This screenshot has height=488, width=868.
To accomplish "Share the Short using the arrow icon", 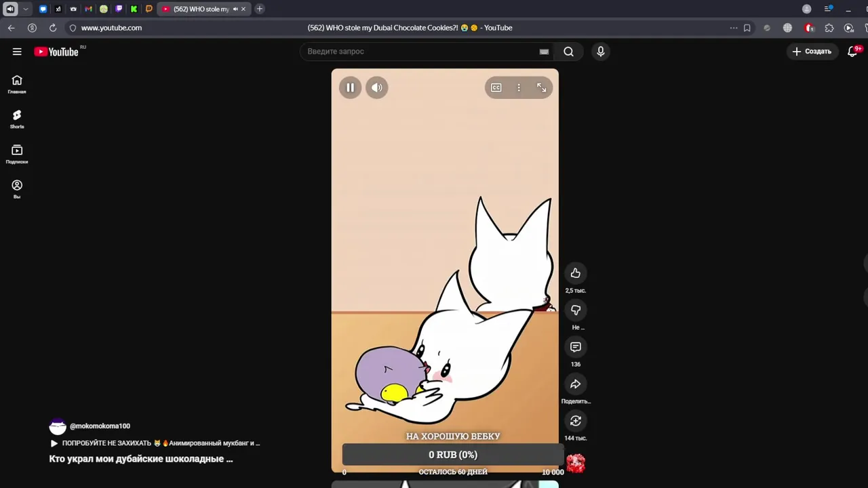I will click(x=576, y=384).
